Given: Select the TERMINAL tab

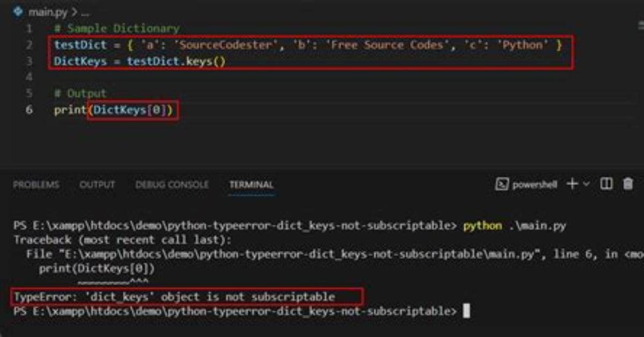Looking at the screenshot, I should click(x=251, y=185).
